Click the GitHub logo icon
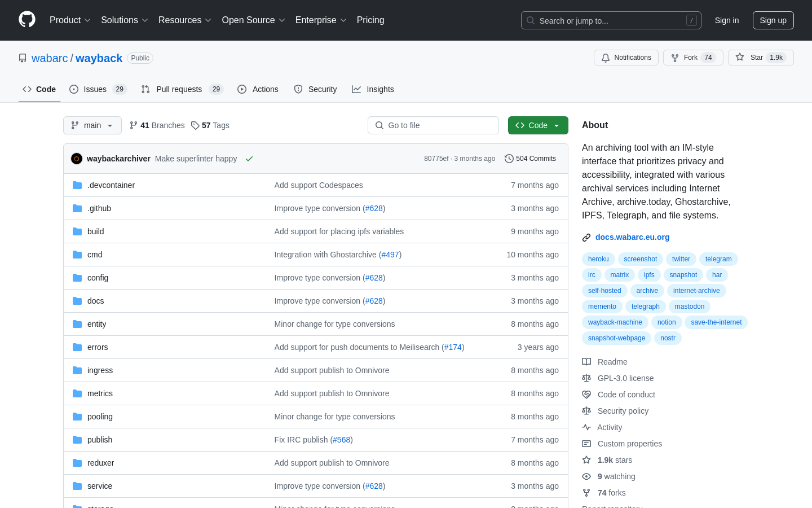 tap(27, 20)
